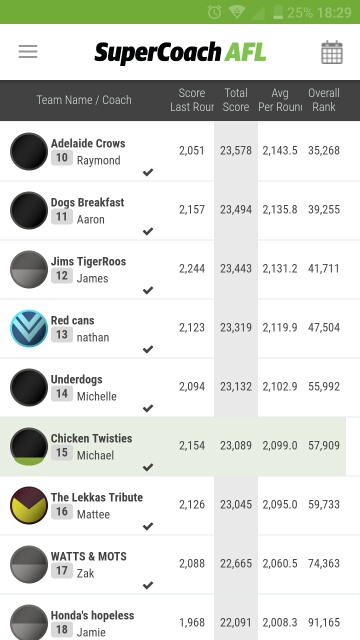Open Dogs Breakfast team link
The image size is (360, 640).
point(87,202)
